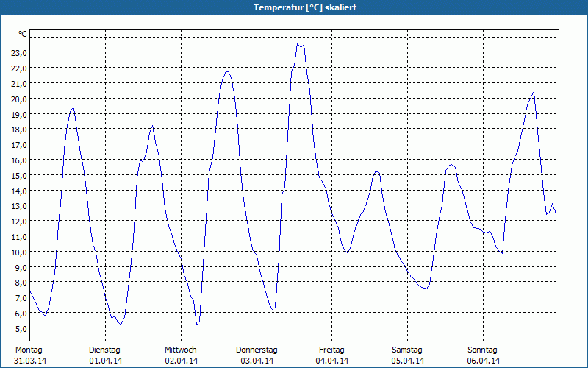The image size is (588, 368).
Task: Click the 11,0 y-axis label
Action: 19,237
